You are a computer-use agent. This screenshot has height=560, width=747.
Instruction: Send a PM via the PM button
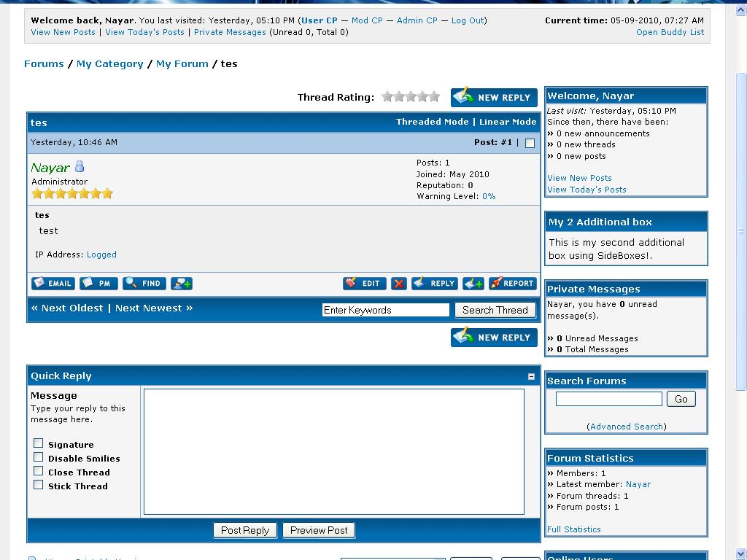pyautogui.click(x=98, y=284)
